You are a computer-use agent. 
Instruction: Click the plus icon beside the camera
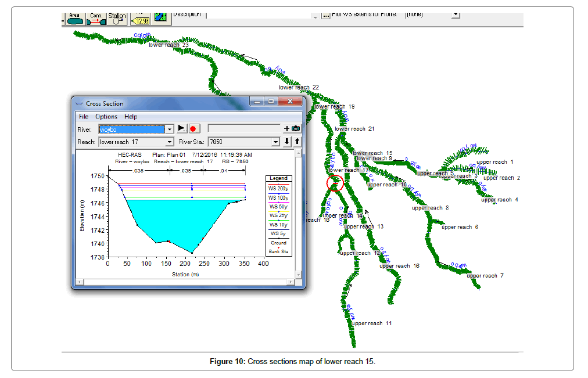click(x=286, y=128)
